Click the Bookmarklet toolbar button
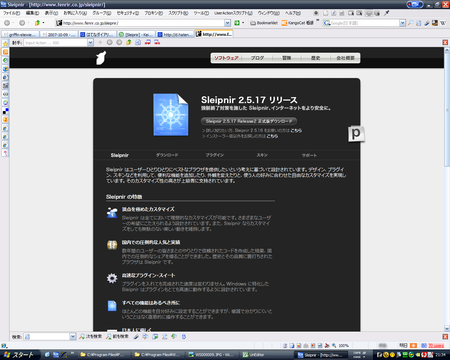The width and height of the screenshot is (450, 360). click(x=264, y=23)
